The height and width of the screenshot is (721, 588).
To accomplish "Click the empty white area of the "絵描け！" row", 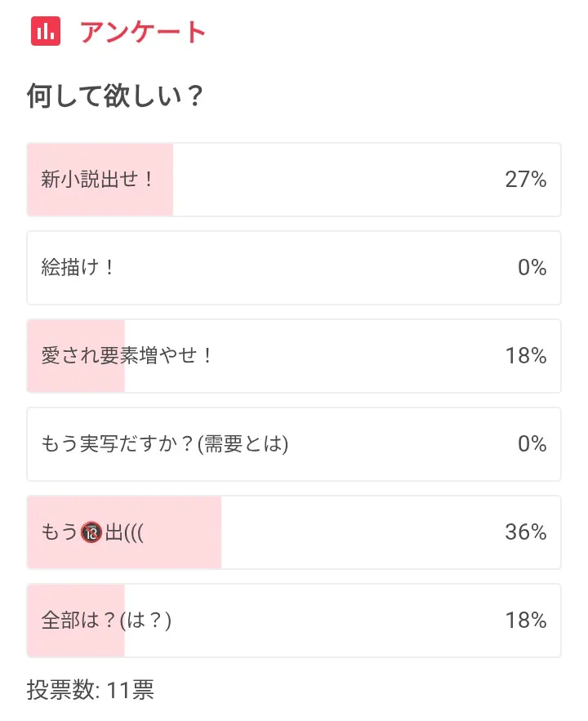I will coord(310,268).
